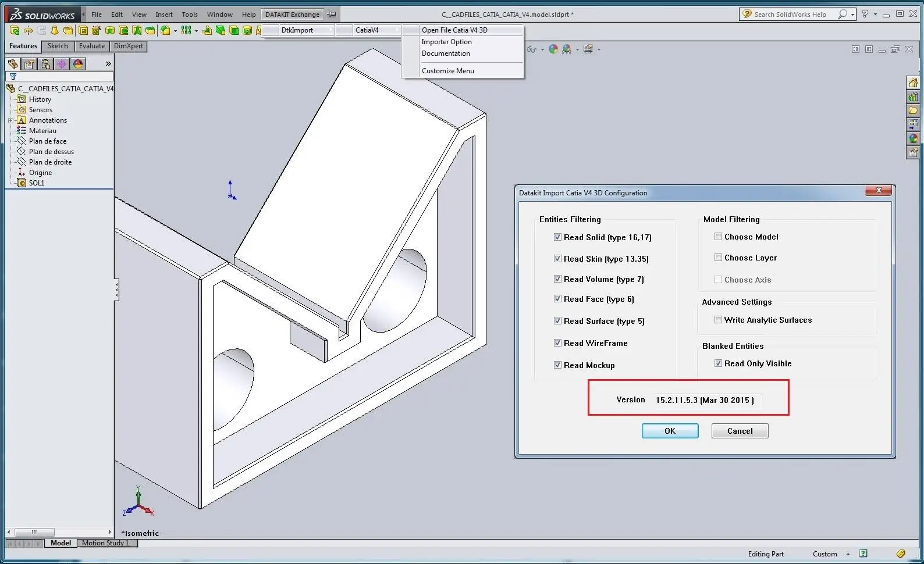Open ConfigurationManager tab icon
The image size is (924, 564).
point(45,63)
